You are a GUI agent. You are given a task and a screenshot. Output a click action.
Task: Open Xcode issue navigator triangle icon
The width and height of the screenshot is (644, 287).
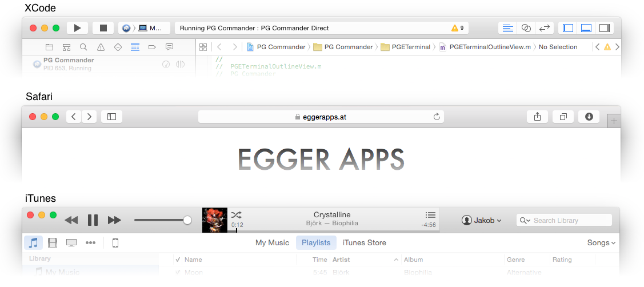[x=101, y=47]
